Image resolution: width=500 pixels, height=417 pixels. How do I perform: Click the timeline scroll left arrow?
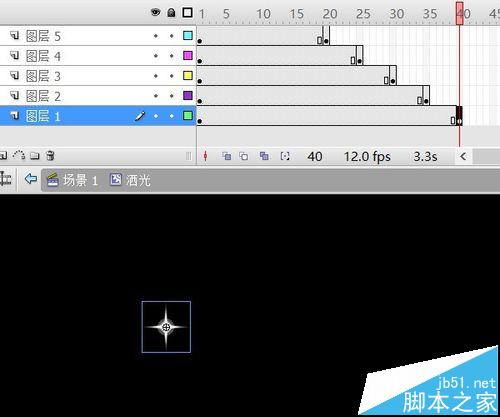(x=463, y=156)
